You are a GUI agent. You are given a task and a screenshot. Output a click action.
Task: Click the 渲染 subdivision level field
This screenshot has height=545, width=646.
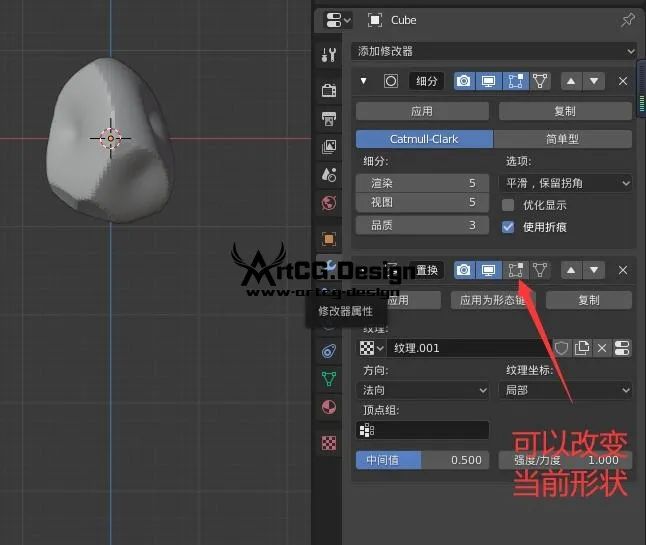pos(422,183)
